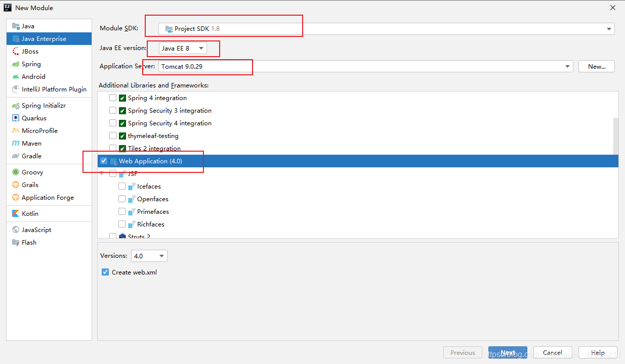The height and width of the screenshot is (364, 625).
Task: Click the Application Forge icon
Action: tap(16, 197)
